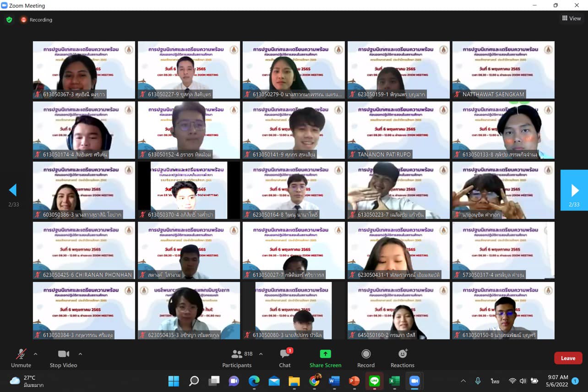Stop Video camera toggle
The width and height of the screenshot is (588, 392).
63,358
